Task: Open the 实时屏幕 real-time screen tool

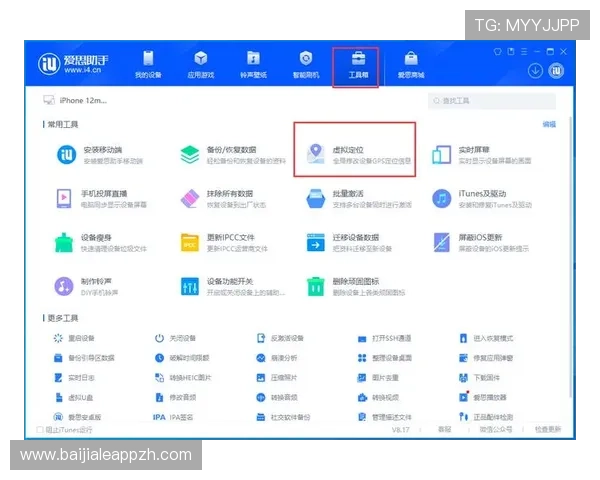Action: [x=481, y=155]
